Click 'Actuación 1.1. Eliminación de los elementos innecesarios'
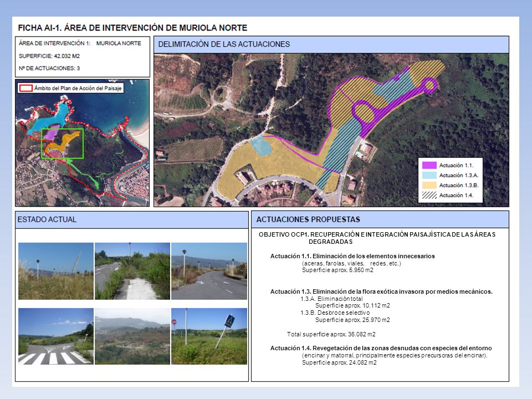Image resolution: width=532 pixels, height=399 pixels. click(x=352, y=256)
